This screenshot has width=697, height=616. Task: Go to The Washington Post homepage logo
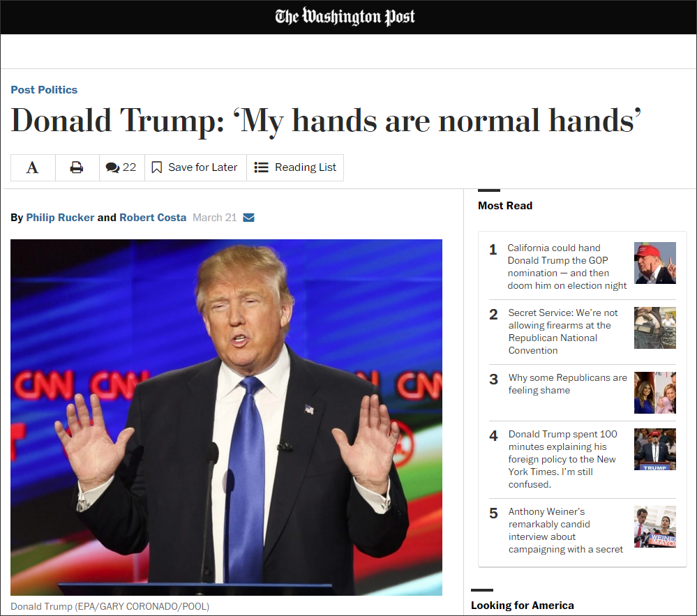[x=345, y=17]
